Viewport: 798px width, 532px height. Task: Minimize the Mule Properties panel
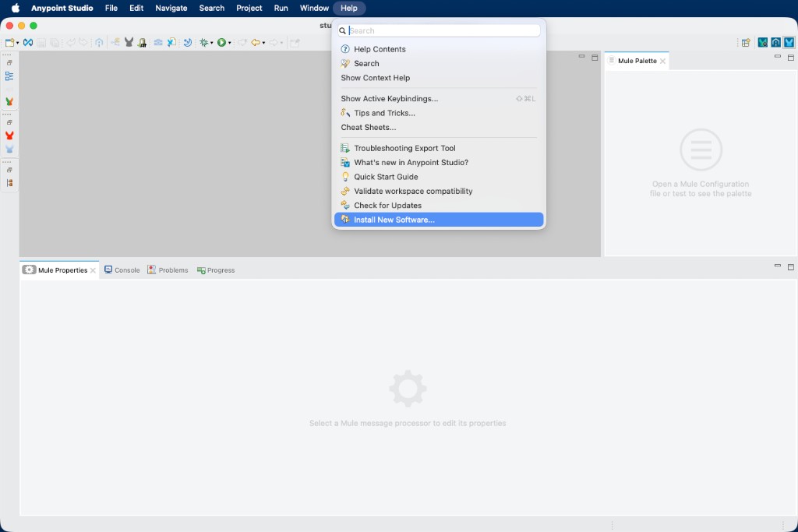point(777,266)
